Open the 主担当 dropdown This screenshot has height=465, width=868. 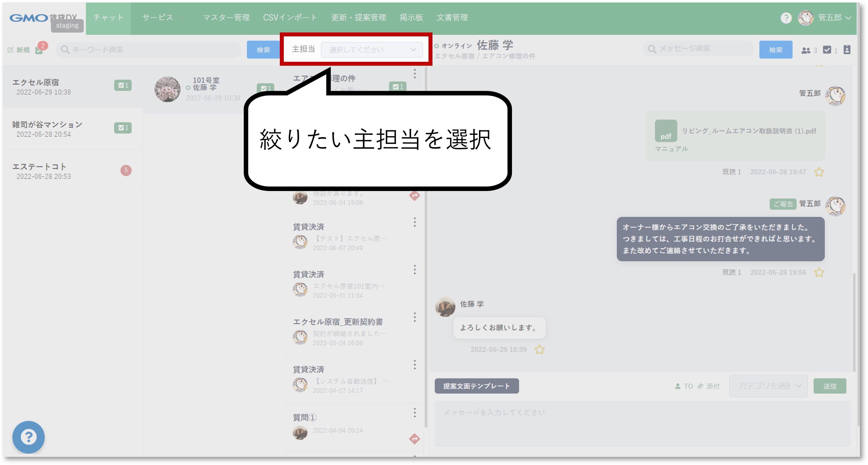(372, 50)
